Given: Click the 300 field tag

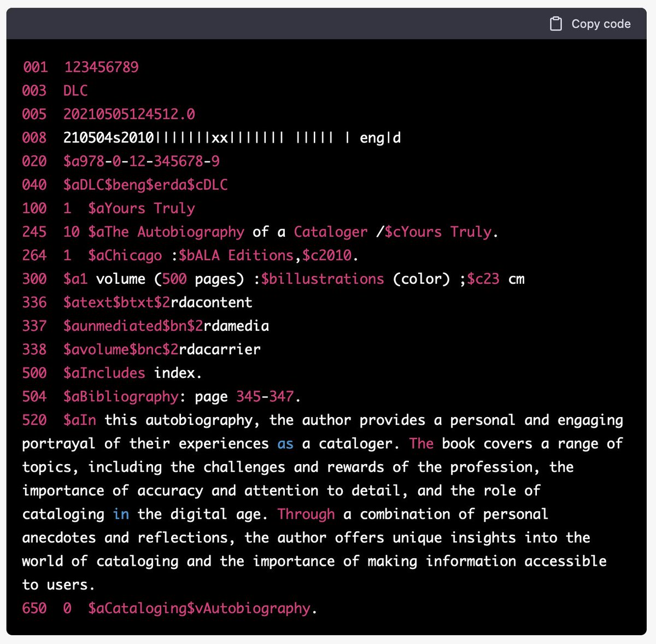Looking at the screenshot, I should pos(35,279).
